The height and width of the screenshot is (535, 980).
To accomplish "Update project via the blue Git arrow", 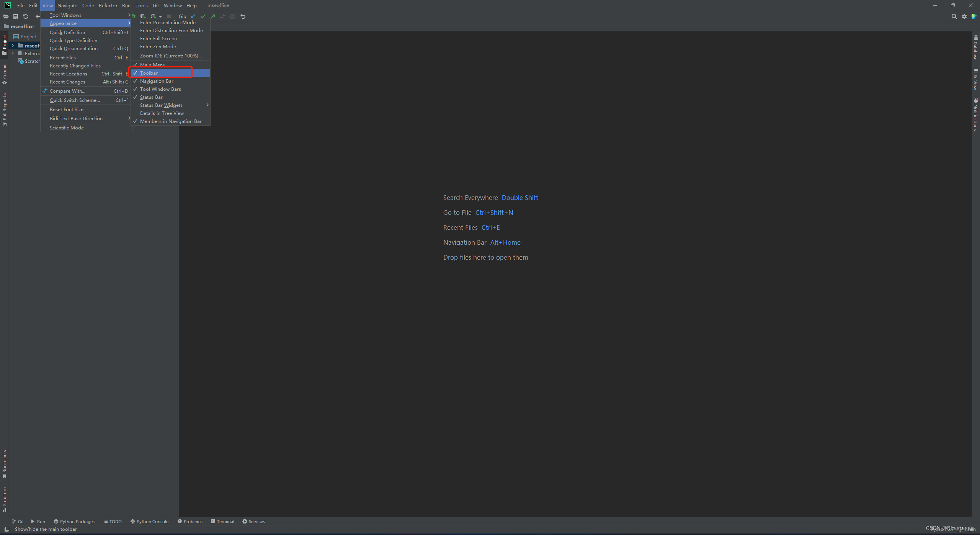I will pyautogui.click(x=193, y=16).
